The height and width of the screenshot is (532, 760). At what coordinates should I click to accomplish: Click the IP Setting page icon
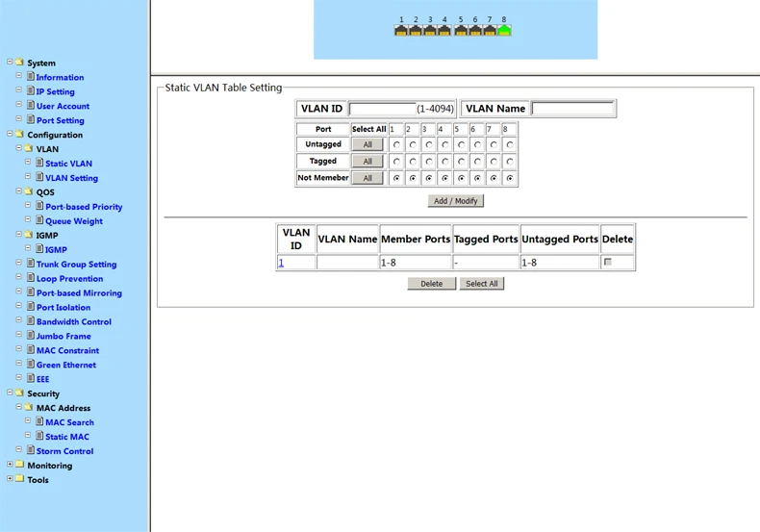click(x=31, y=90)
